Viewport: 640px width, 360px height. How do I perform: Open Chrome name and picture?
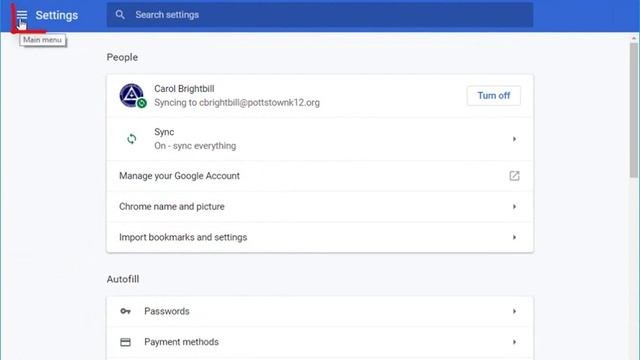tap(320, 207)
